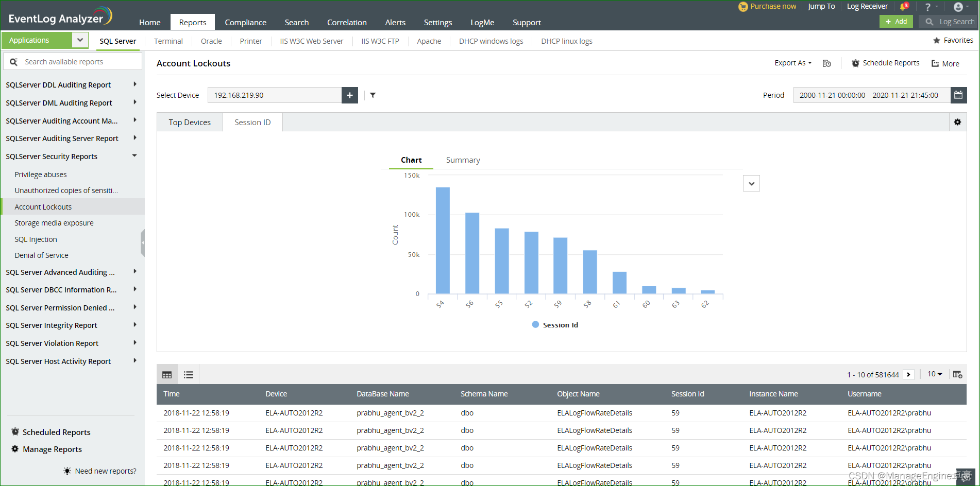
Task: Open the column selector icon
Action: click(x=957, y=374)
